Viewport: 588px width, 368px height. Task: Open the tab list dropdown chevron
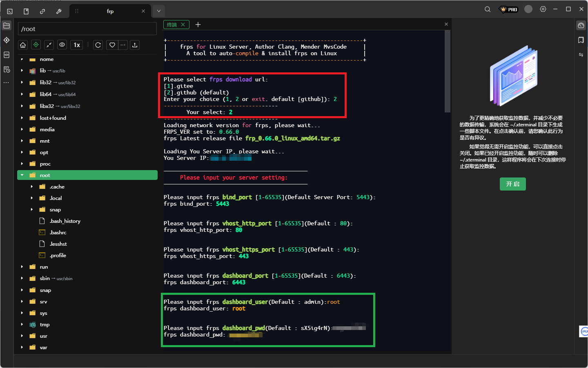(x=159, y=11)
